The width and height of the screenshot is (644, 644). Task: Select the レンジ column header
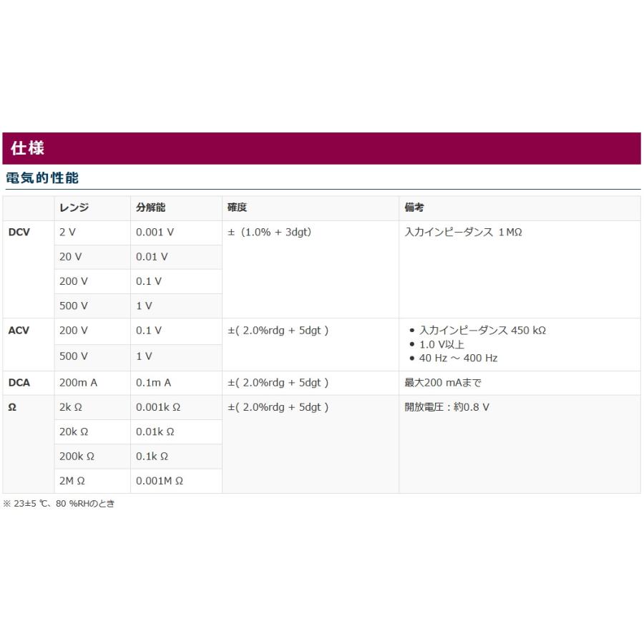coord(74,208)
